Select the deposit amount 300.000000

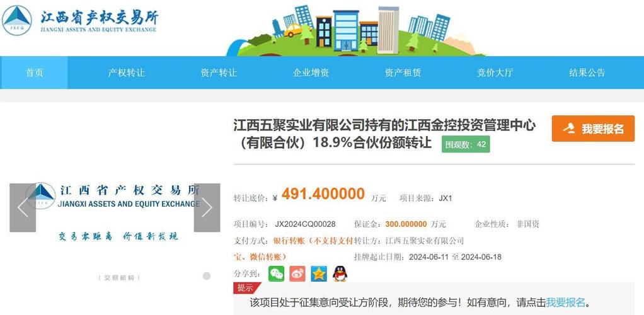[406, 224]
